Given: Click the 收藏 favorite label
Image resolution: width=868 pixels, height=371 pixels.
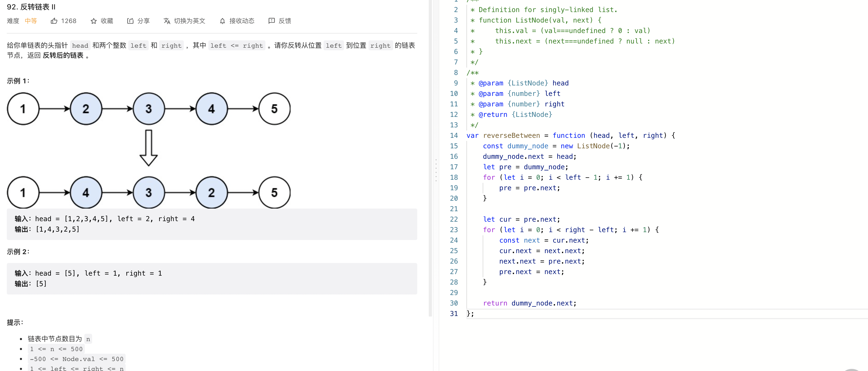Looking at the screenshot, I should 107,21.
